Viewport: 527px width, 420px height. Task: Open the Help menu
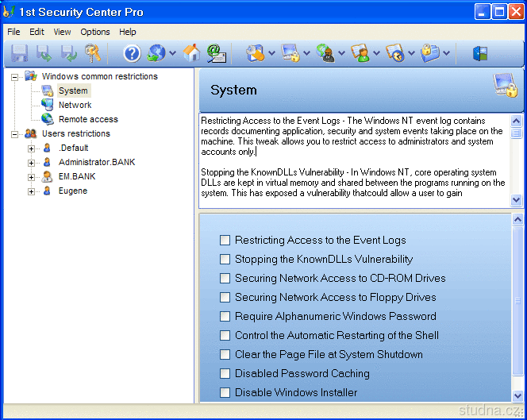click(127, 32)
